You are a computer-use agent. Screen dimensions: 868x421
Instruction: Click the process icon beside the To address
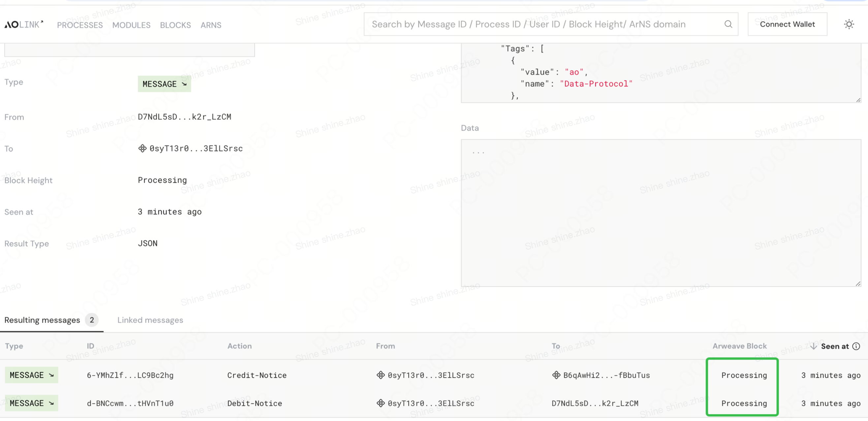142,148
